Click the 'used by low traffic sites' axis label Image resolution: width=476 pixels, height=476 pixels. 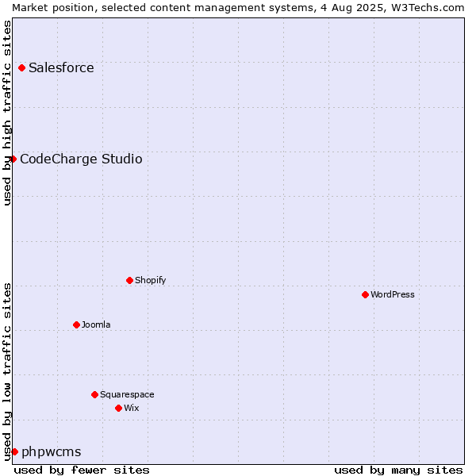[x=6, y=372]
